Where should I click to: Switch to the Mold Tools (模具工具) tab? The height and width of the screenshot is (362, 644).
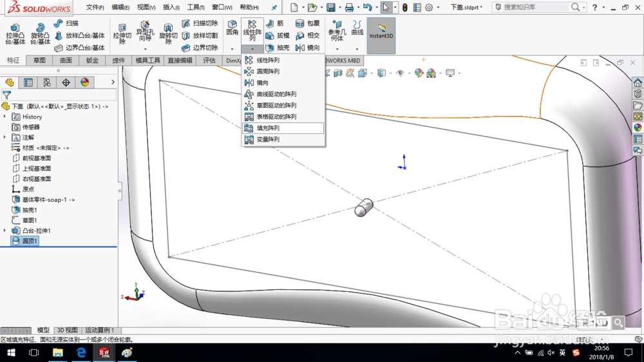click(x=148, y=61)
